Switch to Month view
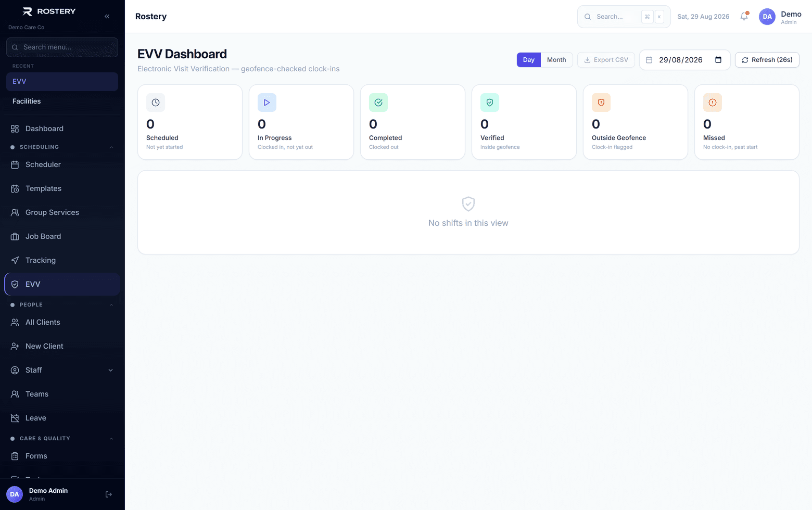 (556, 60)
